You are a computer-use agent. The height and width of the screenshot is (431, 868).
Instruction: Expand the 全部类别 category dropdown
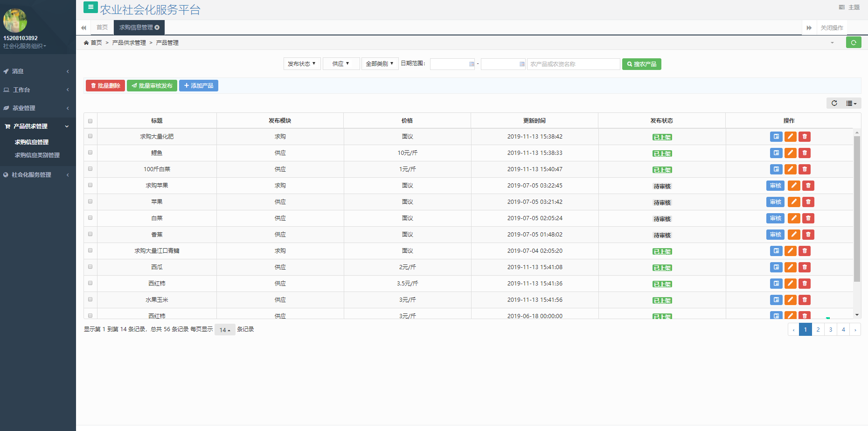click(380, 64)
